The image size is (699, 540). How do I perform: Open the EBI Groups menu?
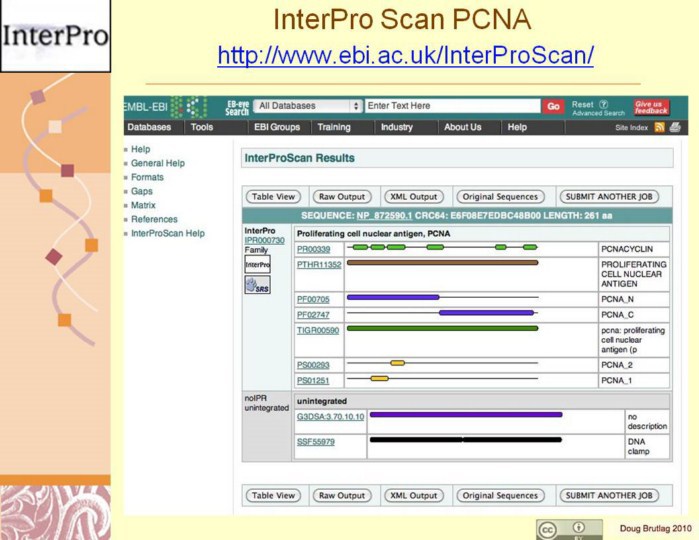coord(277,128)
